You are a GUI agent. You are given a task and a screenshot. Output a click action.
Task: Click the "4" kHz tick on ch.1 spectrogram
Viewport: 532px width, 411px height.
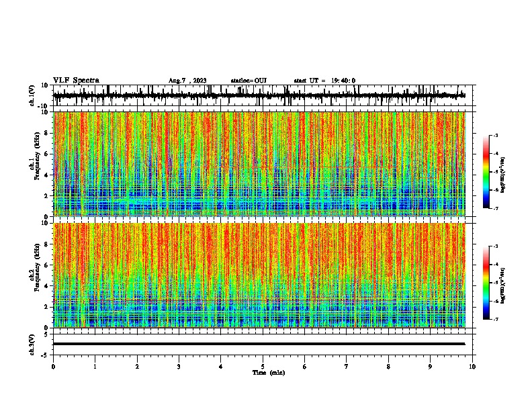[x=46, y=175]
